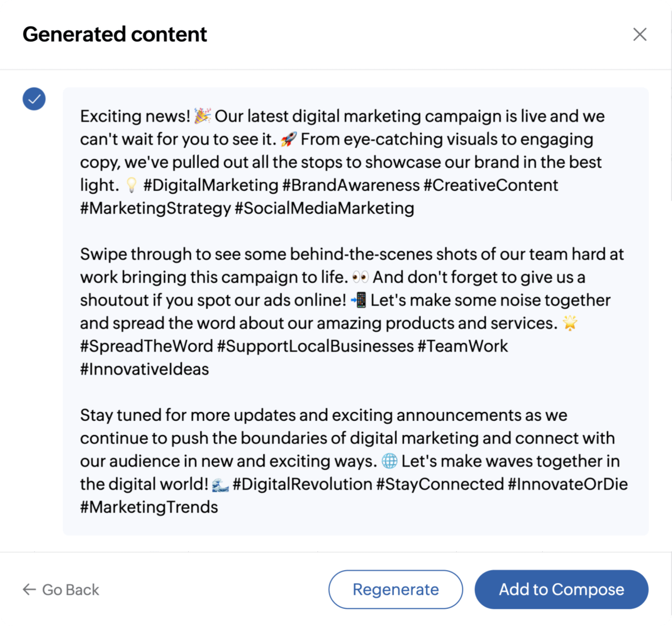The height and width of the screenshot is (626, 672).
Task: Click Add to Compose
Action: (x=561, y=589)
